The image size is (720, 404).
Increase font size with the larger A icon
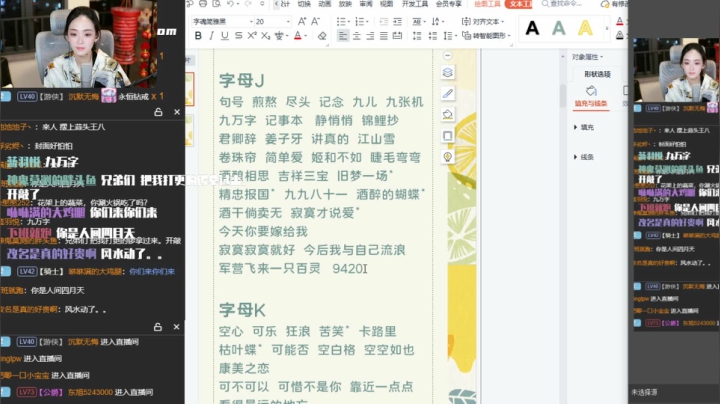point(302,21)
